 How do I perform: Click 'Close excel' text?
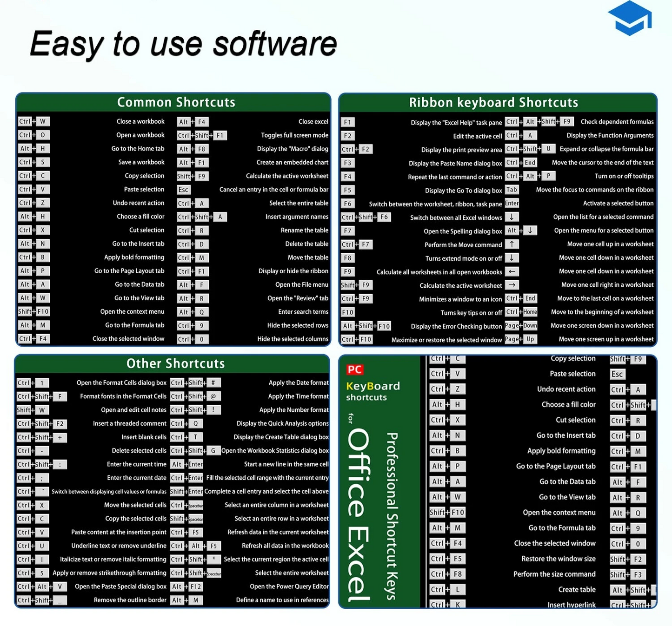pos(313,122)
